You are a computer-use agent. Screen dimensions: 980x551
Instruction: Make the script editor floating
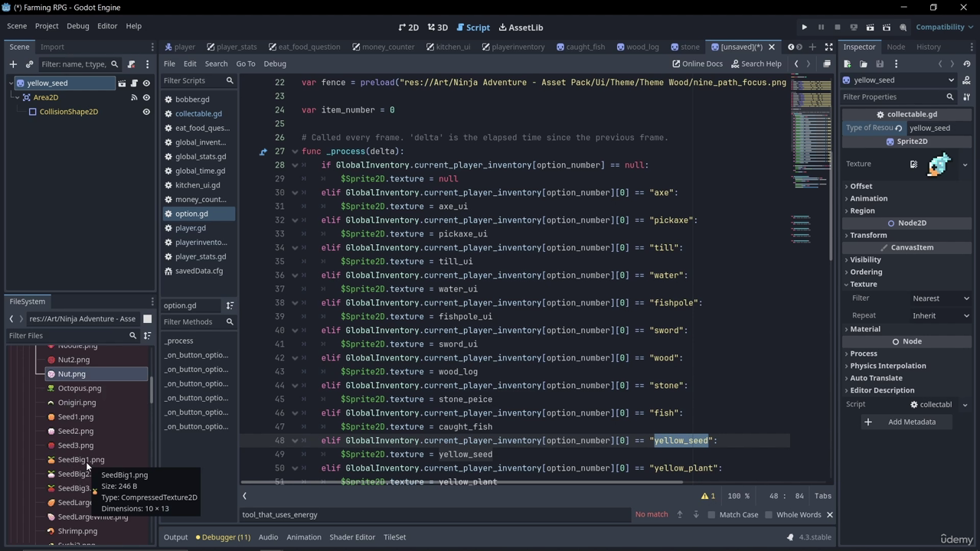tap(827, 64)
